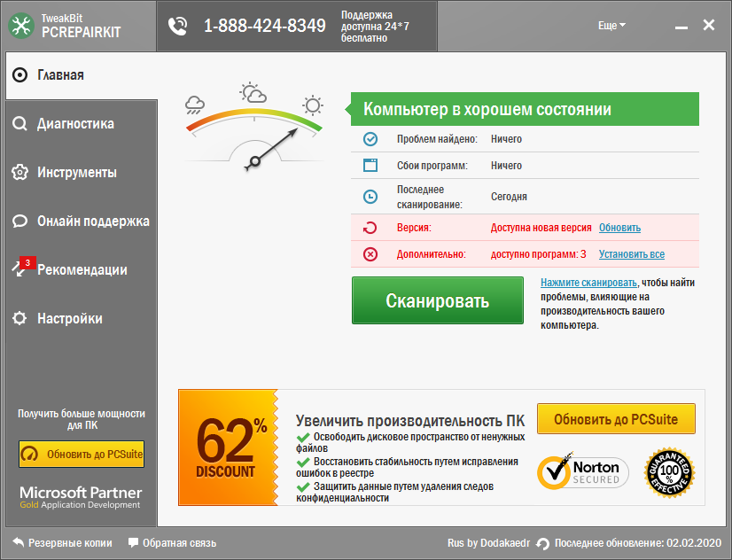Click the sun icon on gauge

[x=312, y=105]
